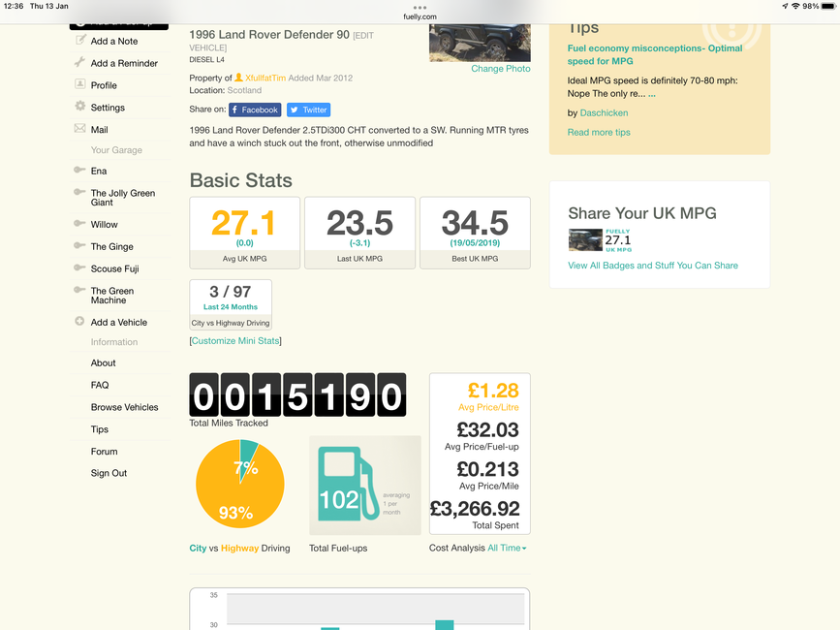Tap the Wi-Fi icon in the status bar
The image size is (840, 630).
pos(795,7)
